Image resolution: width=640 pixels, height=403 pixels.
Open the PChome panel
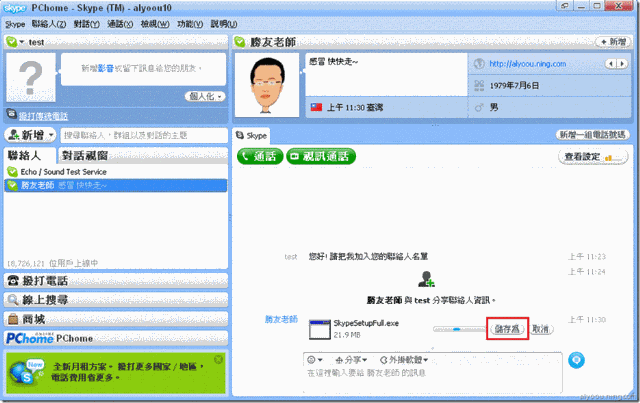(116, 338)
